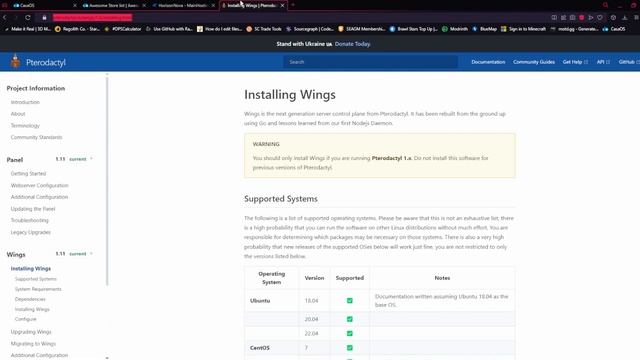
Task: Open the CasaOS bookmark in bookmarks bar
Action: tap(614, 29)
